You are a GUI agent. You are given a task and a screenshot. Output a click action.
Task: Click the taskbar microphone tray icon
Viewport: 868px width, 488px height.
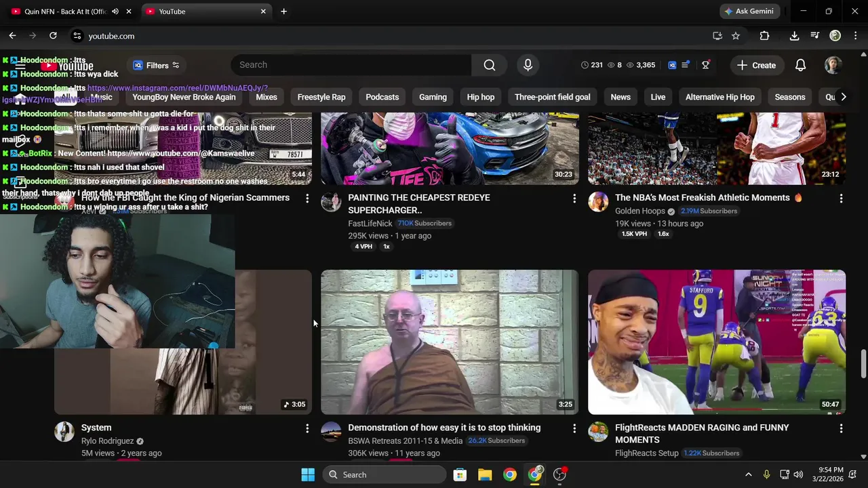766,474
